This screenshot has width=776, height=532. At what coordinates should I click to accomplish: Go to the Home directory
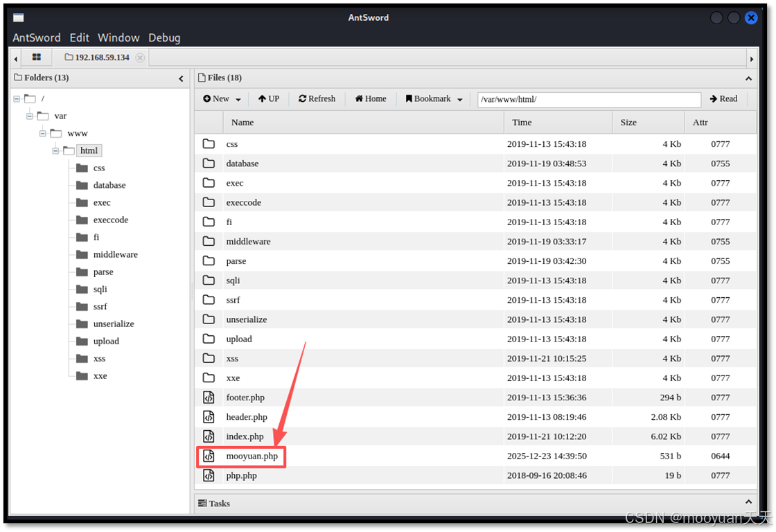tap(371, 99)
